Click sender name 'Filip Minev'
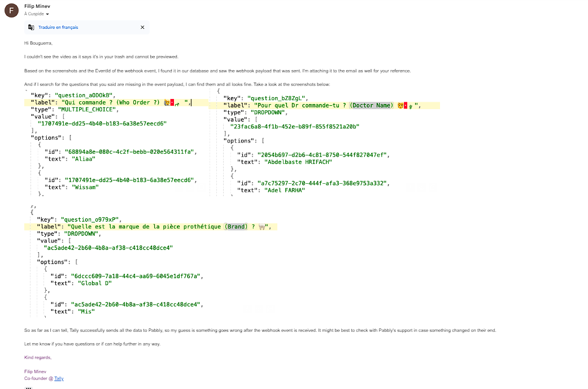Image resolution: width=588 pixels, height=389 pixels. tap(37, 6)
